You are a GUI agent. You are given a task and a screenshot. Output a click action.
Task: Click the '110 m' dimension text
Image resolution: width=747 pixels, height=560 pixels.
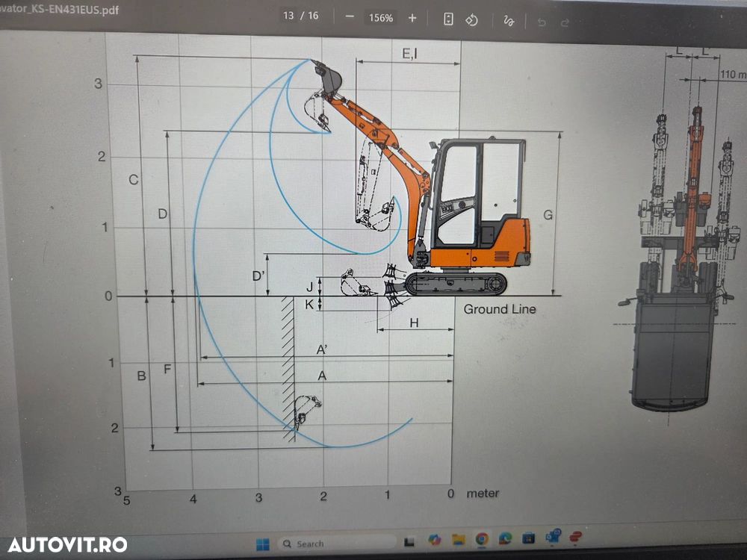point(733,74)
